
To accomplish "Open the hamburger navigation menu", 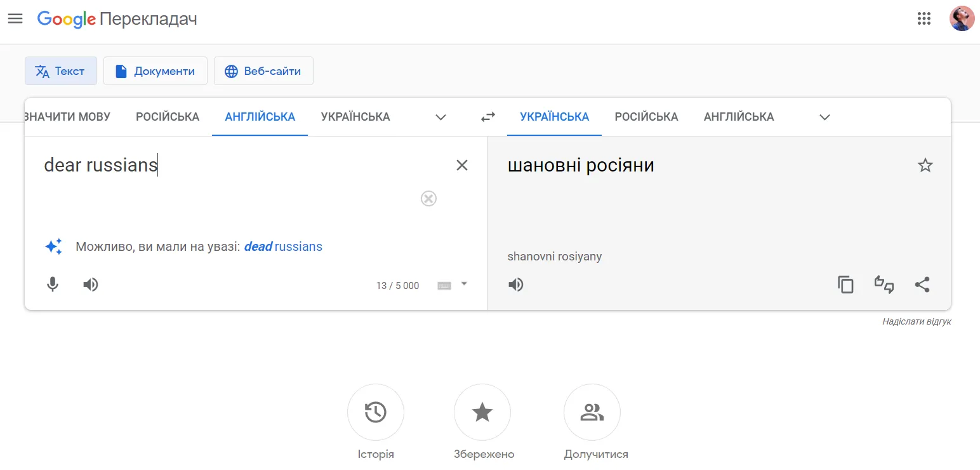I will click(15, 18).
